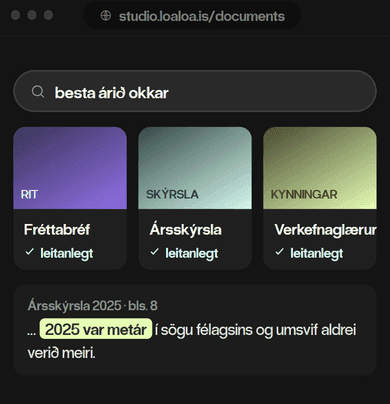The width and height of the screenshot is (390, 404).
Task: Click the search magnifier icon
Action: pyautogui.click(x=38, y=92)
